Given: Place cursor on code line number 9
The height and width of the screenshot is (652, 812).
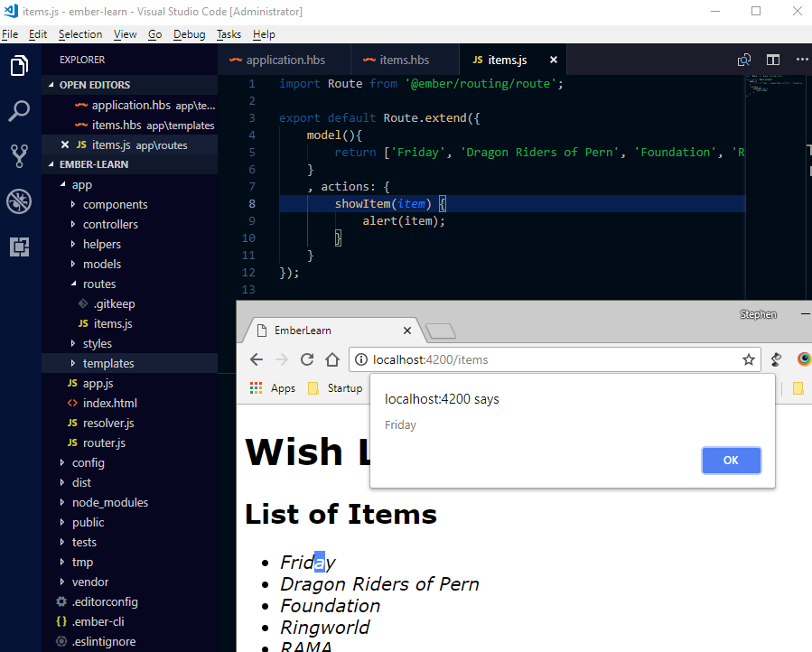Looking at the screenshot, I should pos(404,221).
